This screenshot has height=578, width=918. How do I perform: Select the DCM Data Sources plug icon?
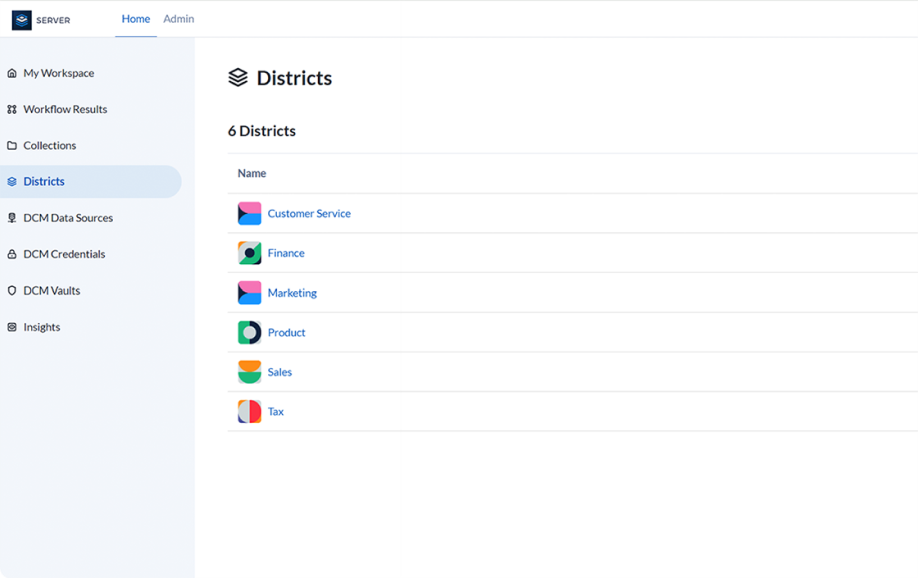[x=11, y=217]
